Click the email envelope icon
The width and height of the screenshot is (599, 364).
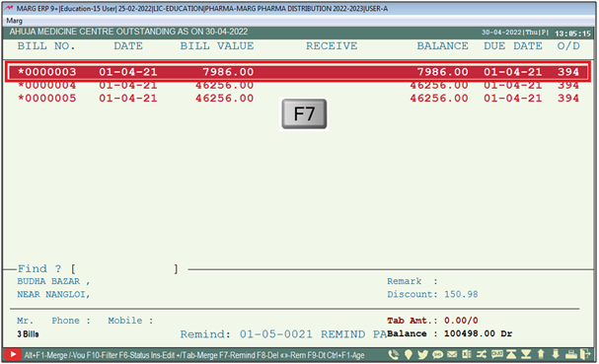click(x=452, y=354)
